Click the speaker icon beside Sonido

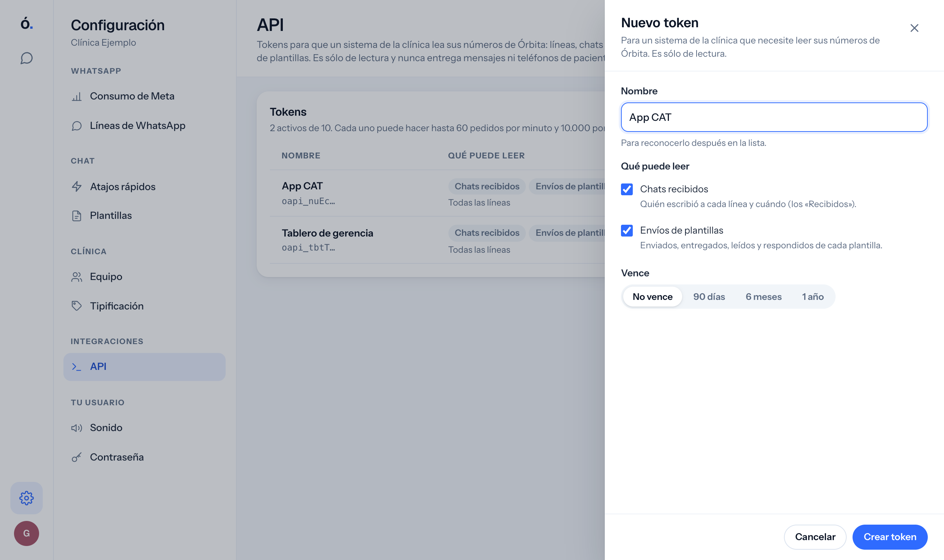click(77, 427)
